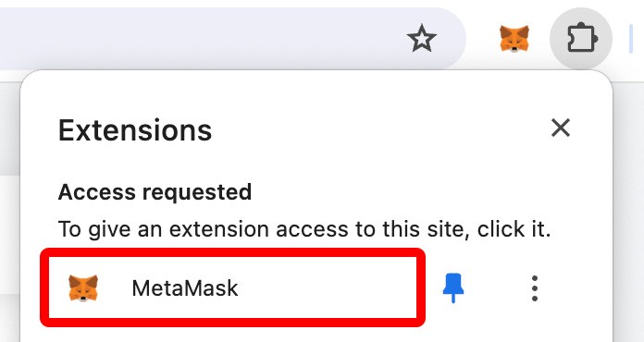Click the Extensions heading in the popup

pos(135,130)
